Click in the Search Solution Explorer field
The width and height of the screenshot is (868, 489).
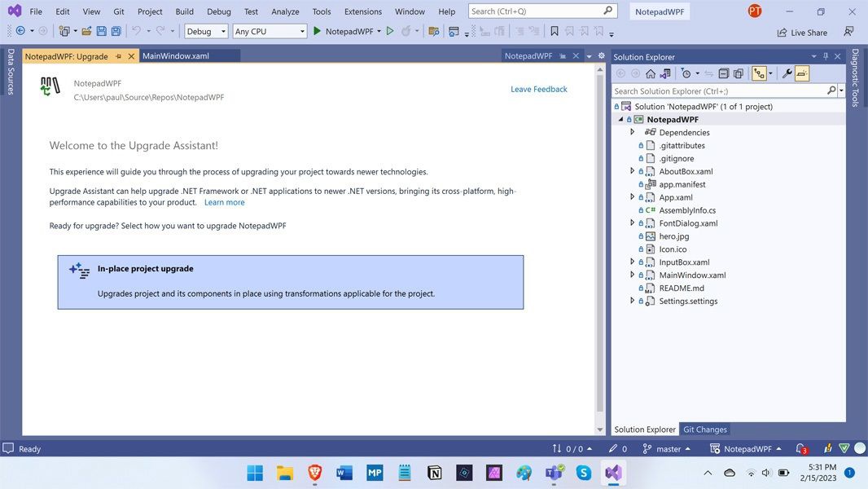pos(717,90)
